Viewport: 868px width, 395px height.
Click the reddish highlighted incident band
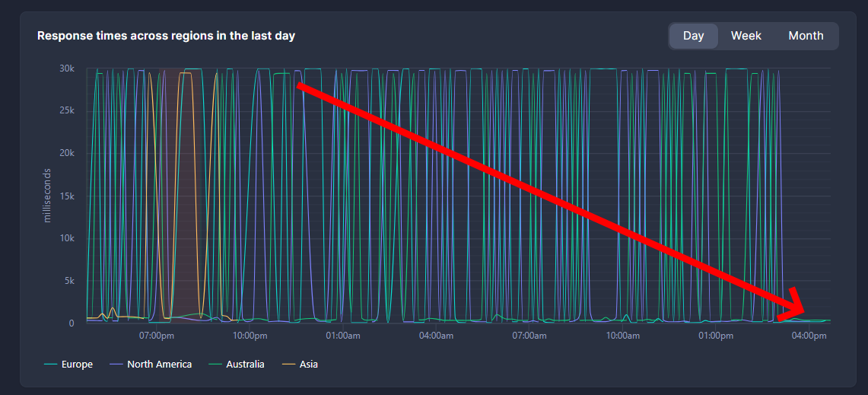tap(180, 195)
